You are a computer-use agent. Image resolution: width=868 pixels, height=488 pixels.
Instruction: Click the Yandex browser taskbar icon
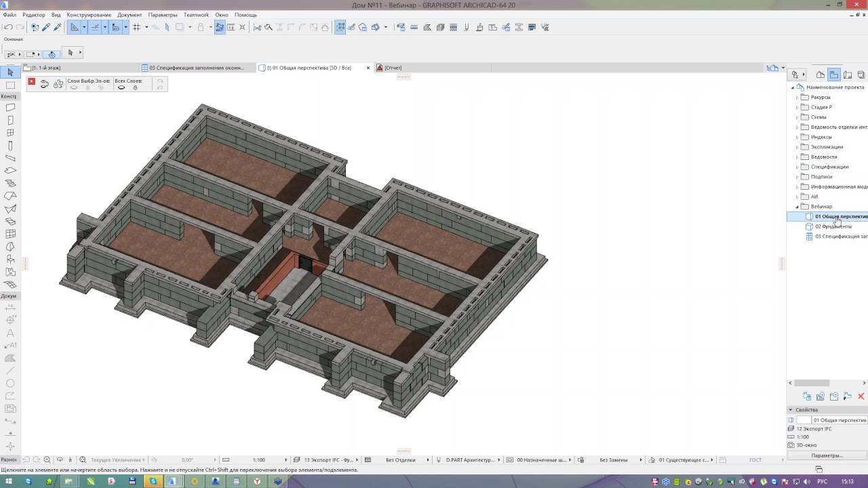coord(257,481)
